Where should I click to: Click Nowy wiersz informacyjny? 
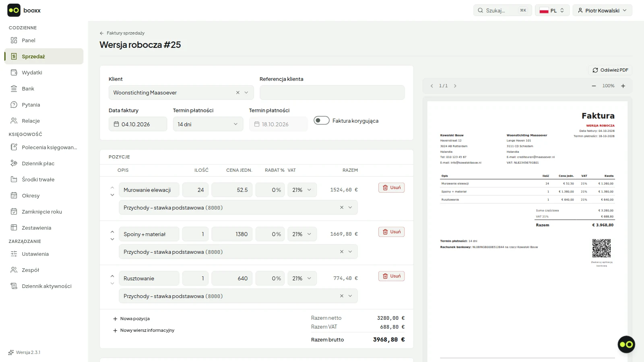point(144,330)
